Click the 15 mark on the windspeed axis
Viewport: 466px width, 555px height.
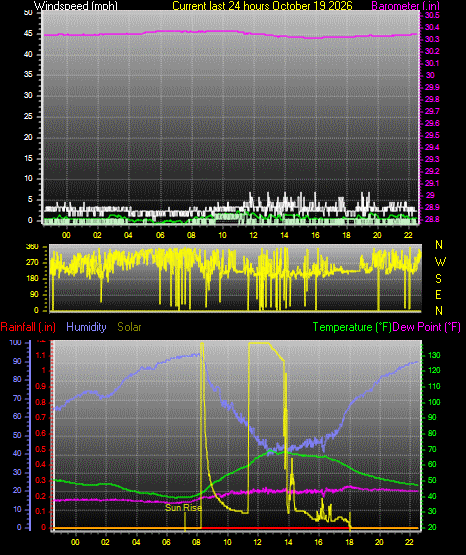[28, 158]
